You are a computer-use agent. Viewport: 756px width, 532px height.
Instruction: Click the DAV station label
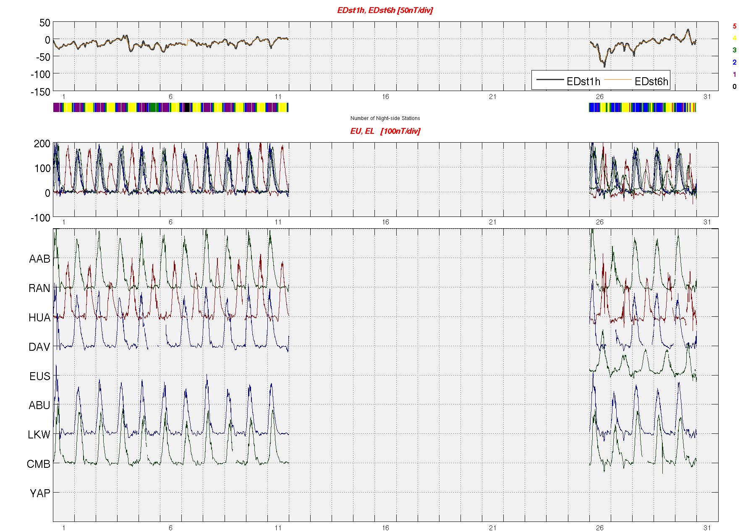pos(39,347)
